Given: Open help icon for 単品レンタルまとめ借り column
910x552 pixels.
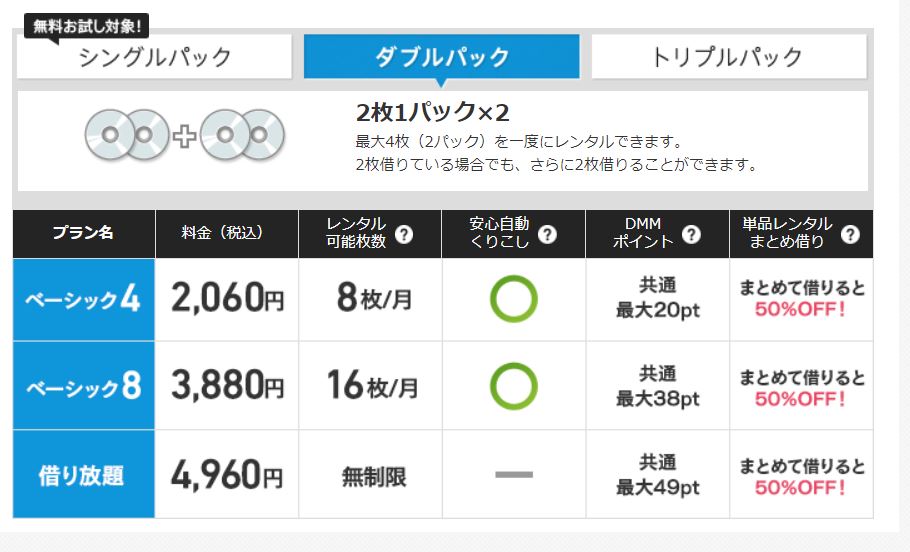Looking at the screenshot, I should (x=850, y=234).
